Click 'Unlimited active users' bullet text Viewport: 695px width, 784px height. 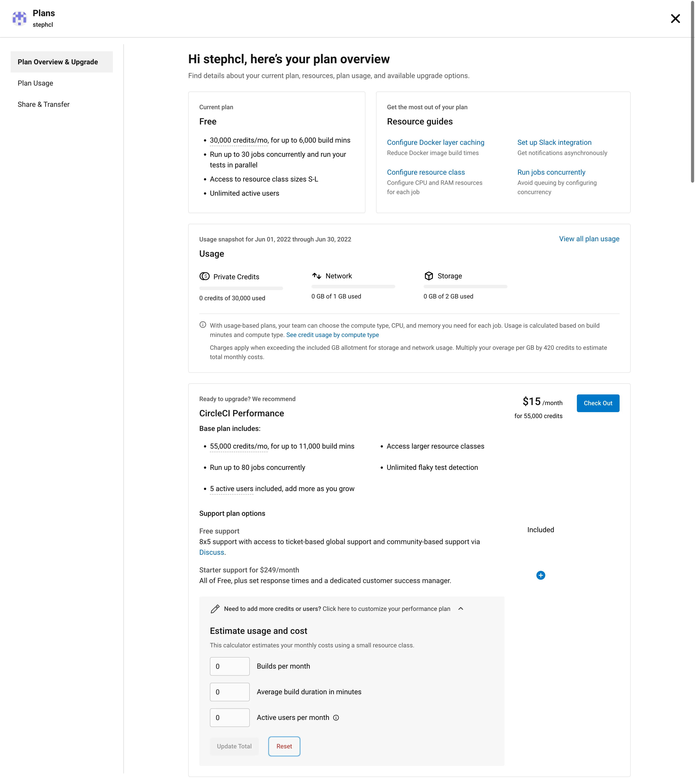tap(244, 193)
